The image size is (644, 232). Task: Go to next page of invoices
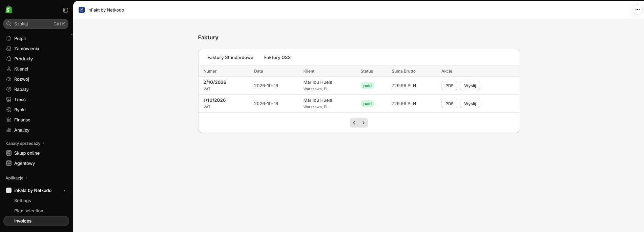(x=363, y=123)
